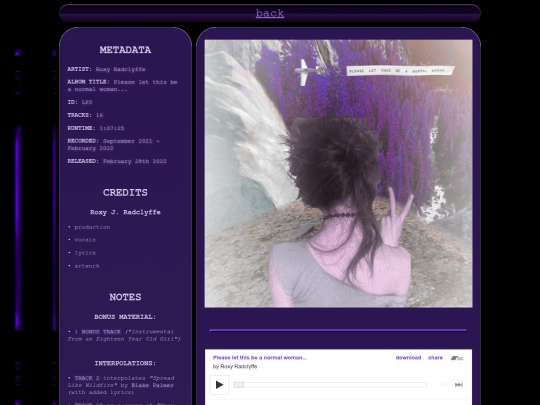The height and width of the screenshot is (405, 540).
Task: Select the INTERPOLATIONS subheading
Action: (x=125, y=363)
